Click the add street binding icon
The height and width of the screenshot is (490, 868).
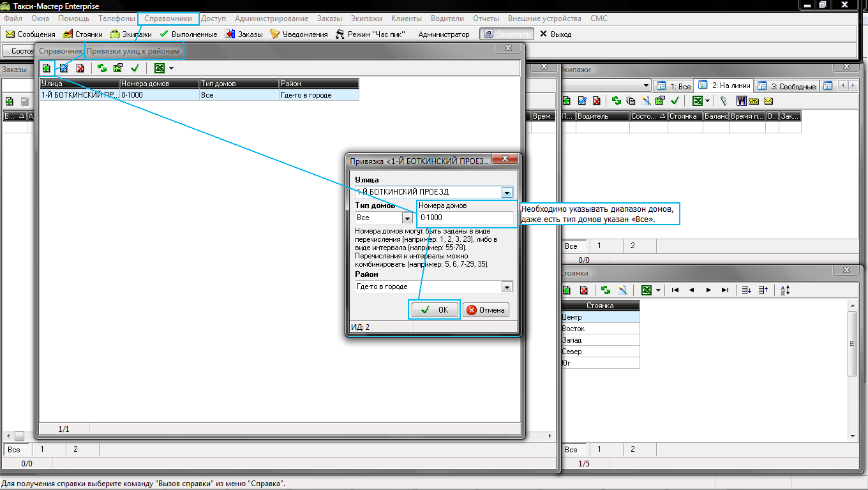(x=47, y=68)
